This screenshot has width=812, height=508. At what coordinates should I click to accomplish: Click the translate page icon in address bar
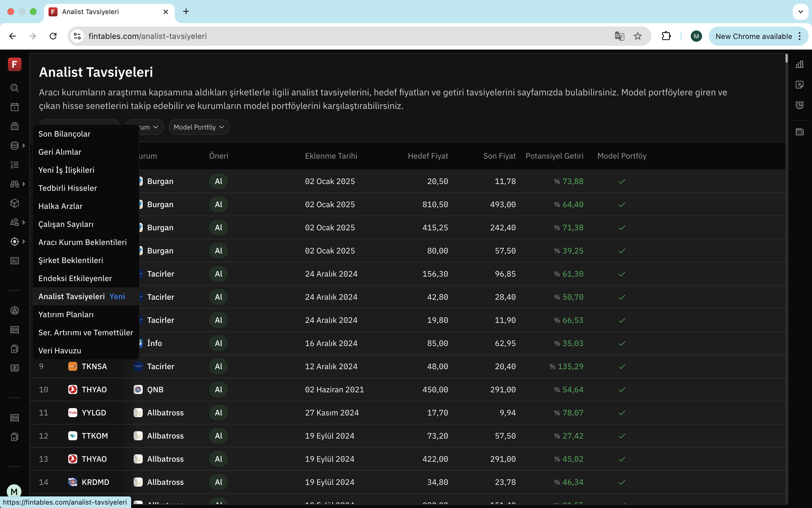tap(619, 36)
